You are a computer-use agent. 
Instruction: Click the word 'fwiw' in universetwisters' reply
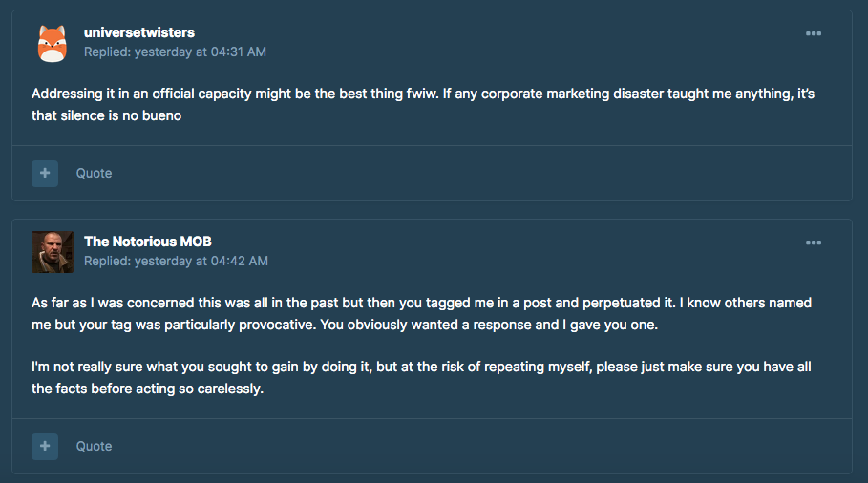click(x=422, y=94)
